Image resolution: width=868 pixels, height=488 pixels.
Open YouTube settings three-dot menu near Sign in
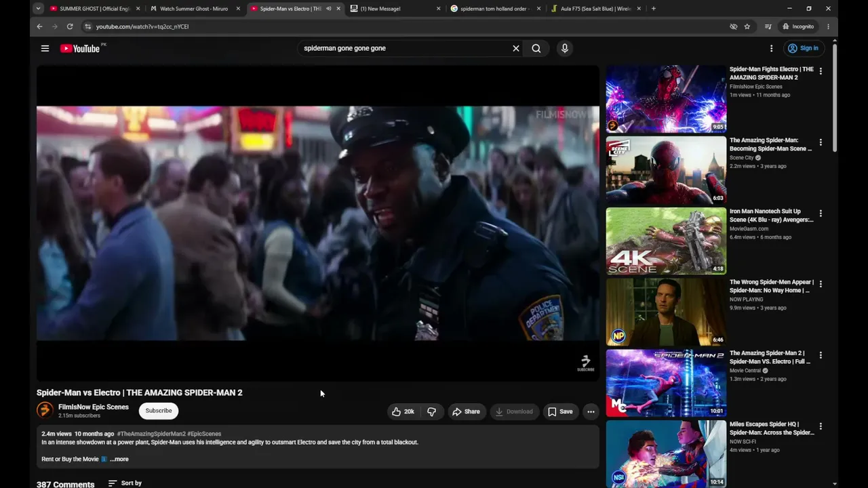pyautogui.click(x=771, y=48)
